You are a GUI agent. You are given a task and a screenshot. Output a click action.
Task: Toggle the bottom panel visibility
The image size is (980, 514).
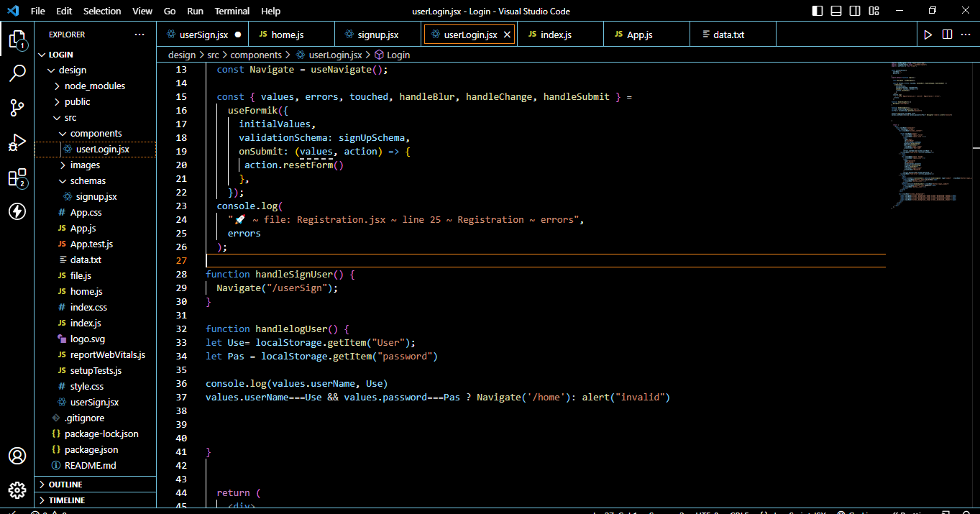coord(835,11)
